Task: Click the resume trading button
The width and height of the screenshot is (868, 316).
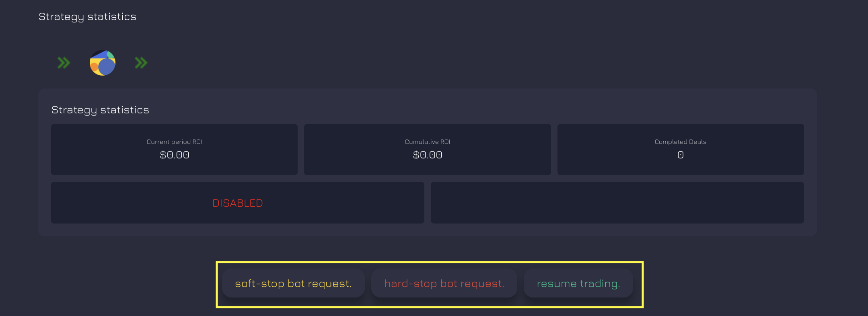Action: pyautogui.click(x=578, y=283)
